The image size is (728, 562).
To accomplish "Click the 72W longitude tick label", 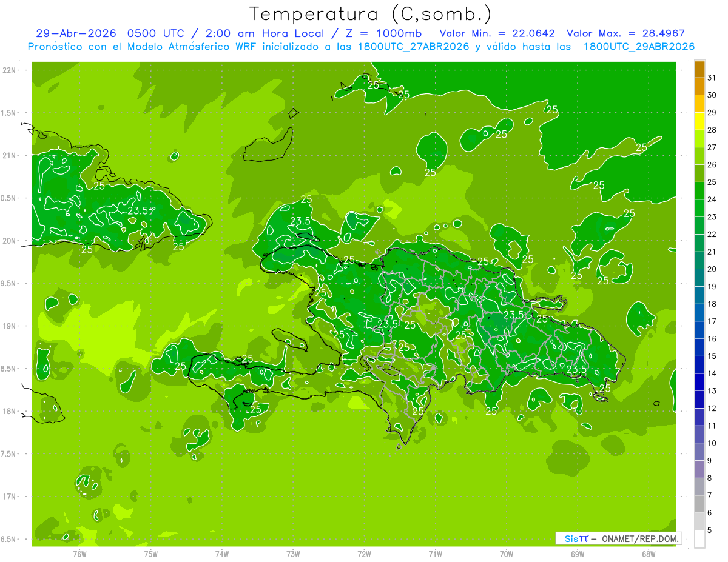I will (x=364, y=554).
